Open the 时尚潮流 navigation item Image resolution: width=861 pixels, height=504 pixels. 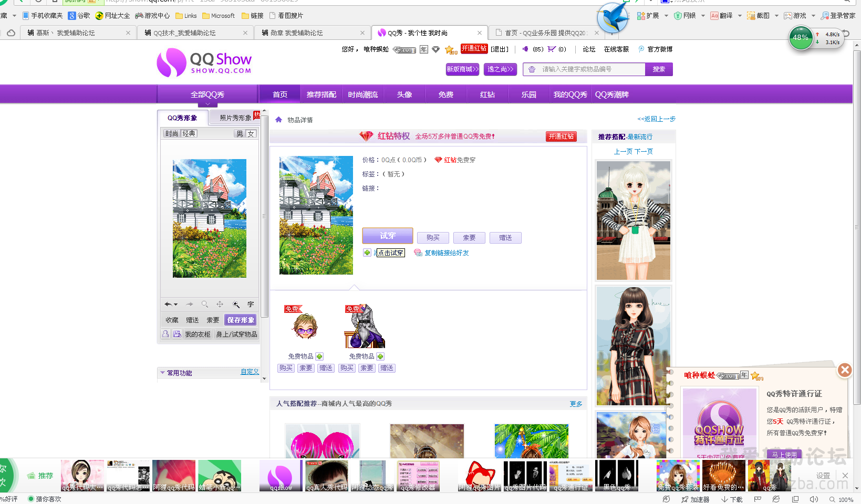(363, 94)
